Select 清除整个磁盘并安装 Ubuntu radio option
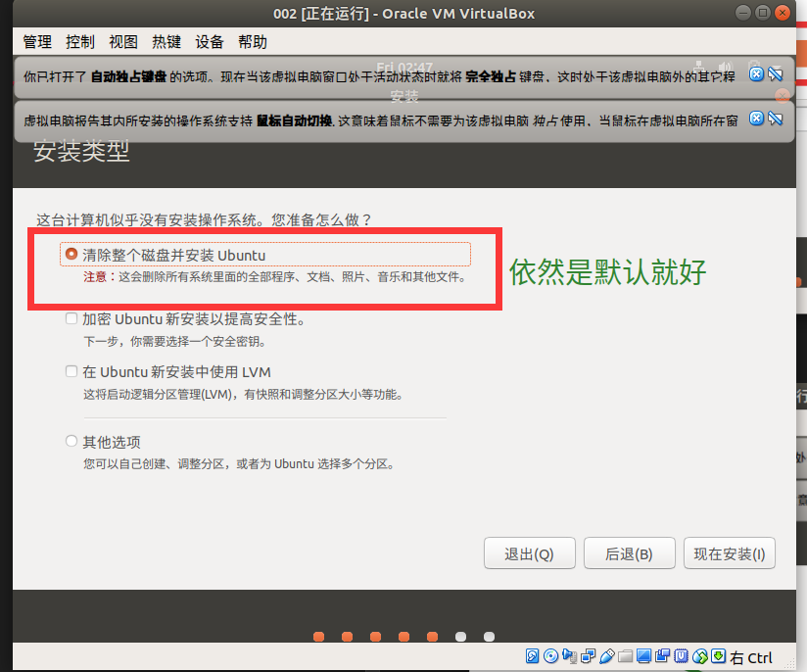807x672 pixels. pos(71,255)
